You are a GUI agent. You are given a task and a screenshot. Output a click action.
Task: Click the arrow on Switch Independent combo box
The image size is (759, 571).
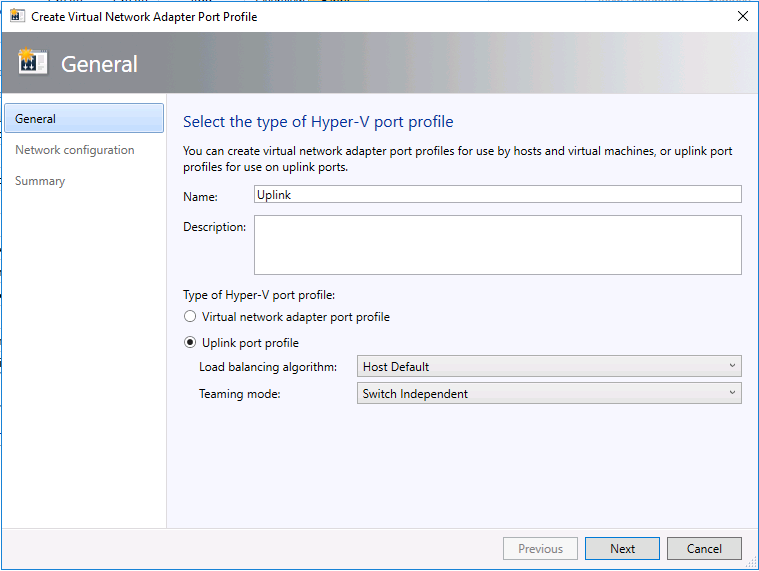(x=733, y=394)
